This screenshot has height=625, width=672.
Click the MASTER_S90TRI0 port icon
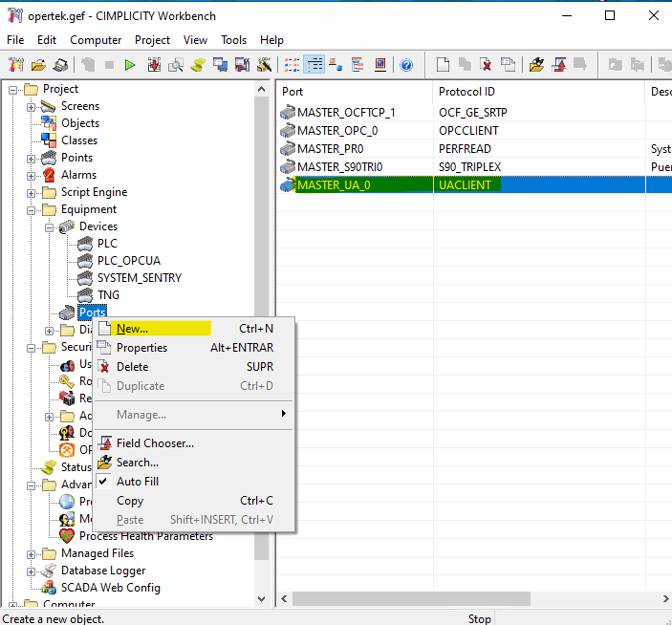point(288,166)
